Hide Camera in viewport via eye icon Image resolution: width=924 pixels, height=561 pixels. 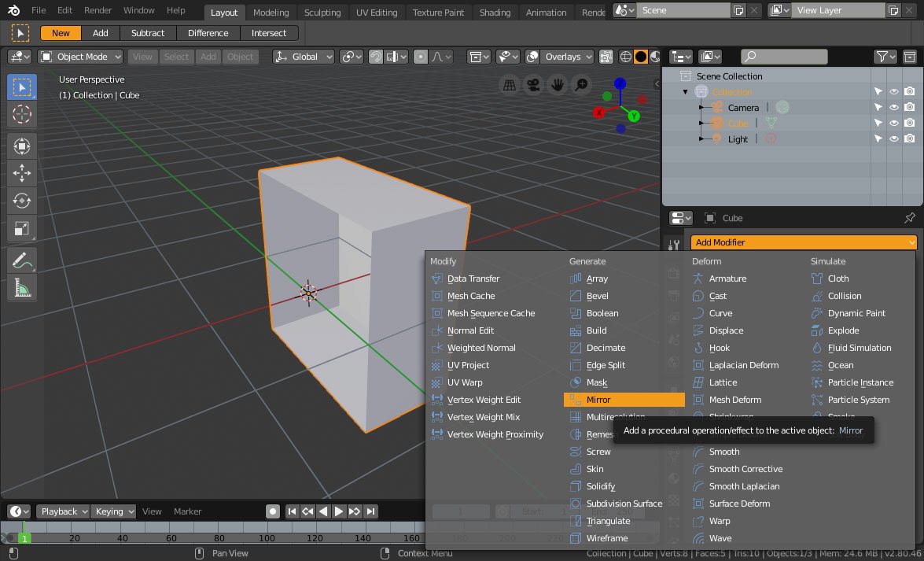894,107
